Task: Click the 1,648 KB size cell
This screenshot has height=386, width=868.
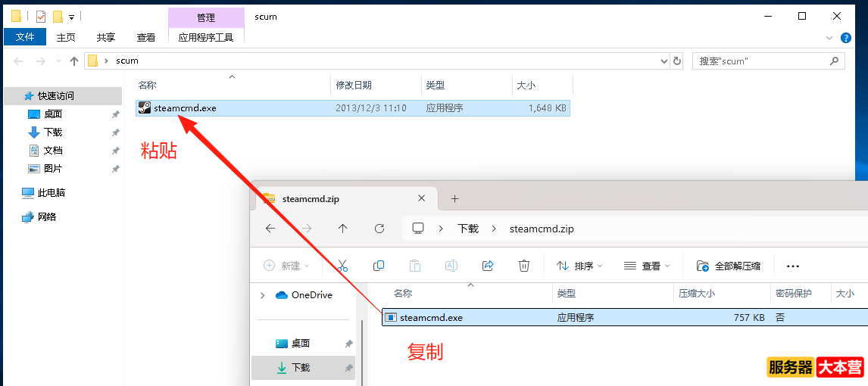Action: pyautogui.click(x=548, y=107)
